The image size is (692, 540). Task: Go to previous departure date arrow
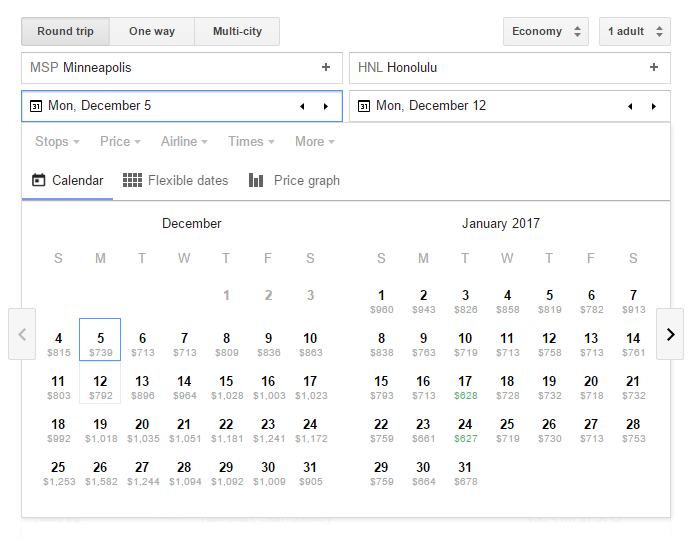302,106
